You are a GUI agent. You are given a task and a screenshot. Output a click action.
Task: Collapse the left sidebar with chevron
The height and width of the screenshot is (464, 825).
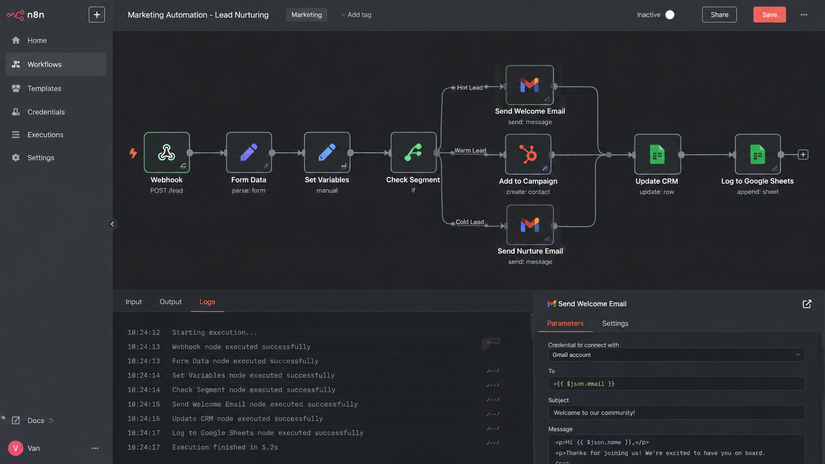coord(112,224)
